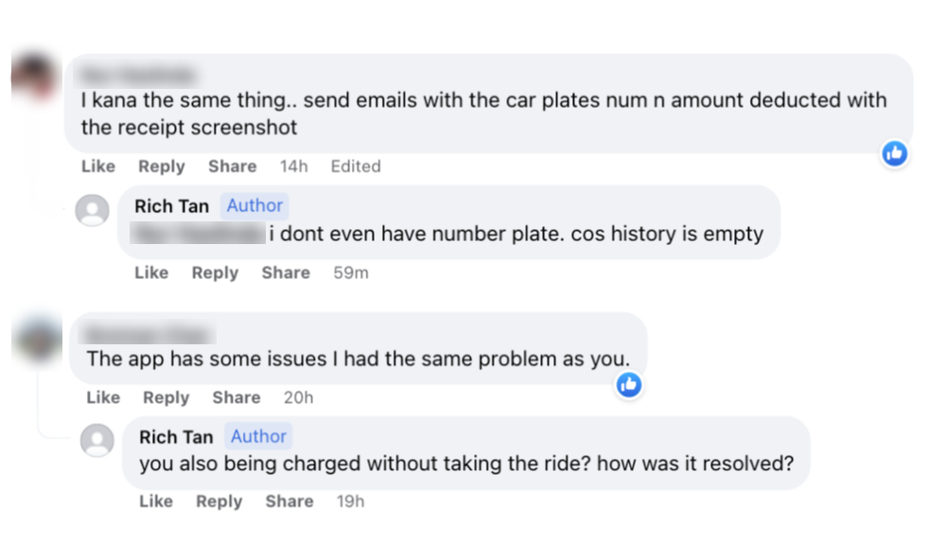Screen dimensions: 946x560
Task: Click the blurred avatar of the first commenter
Action: [x=34, y=78]
